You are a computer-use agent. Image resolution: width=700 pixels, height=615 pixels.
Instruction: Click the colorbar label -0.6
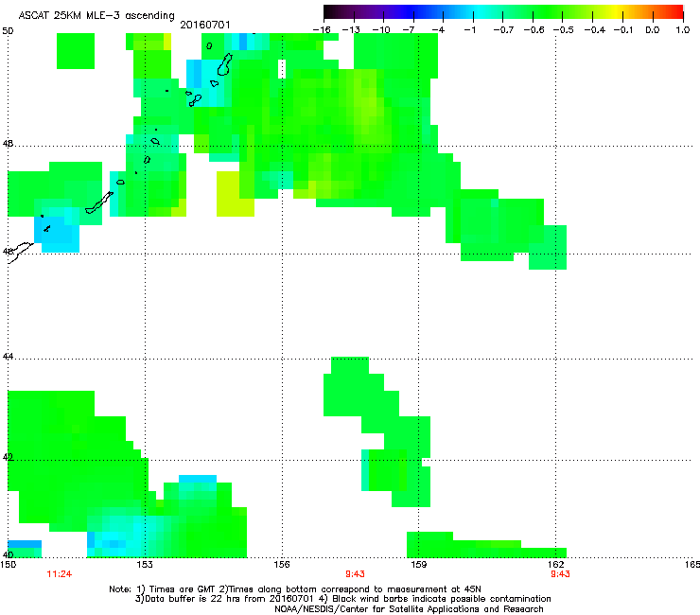[534, 30]
